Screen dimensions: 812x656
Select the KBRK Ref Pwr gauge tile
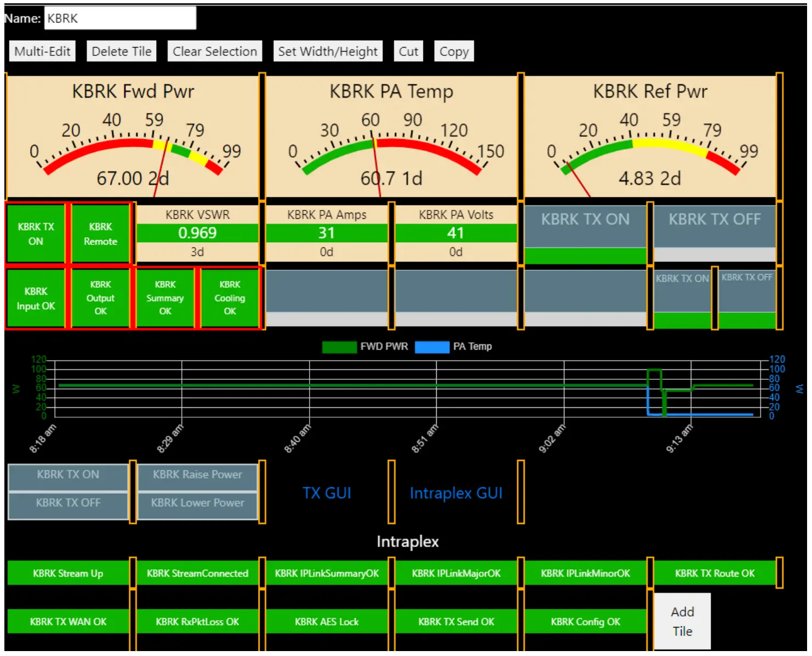coord(650,136)
